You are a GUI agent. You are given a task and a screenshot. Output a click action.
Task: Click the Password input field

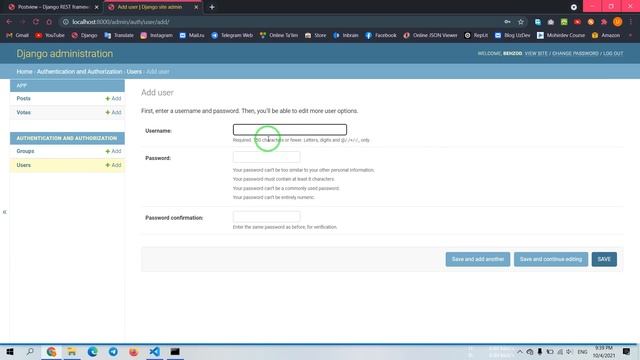point(267,157)
